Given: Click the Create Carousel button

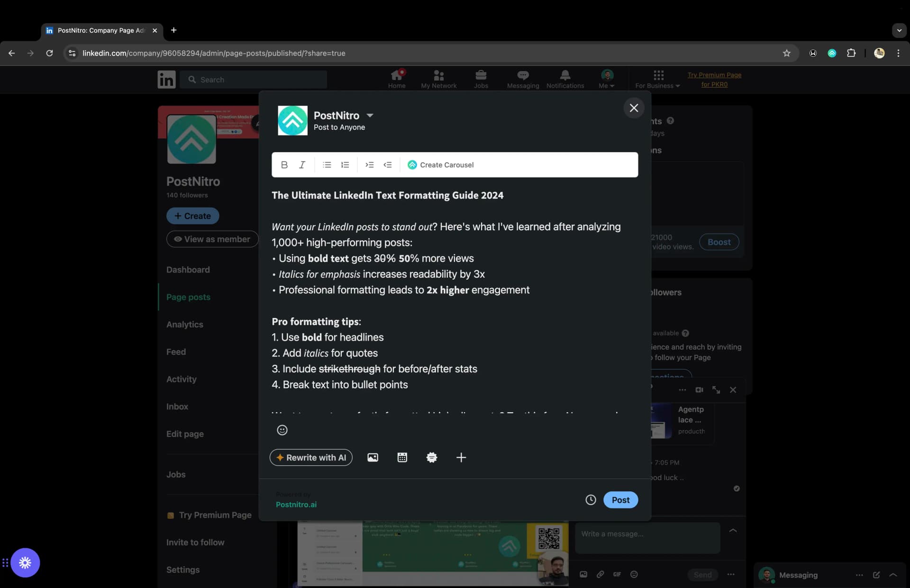Looking at the screenshot, I should click(x=440, y=164).
